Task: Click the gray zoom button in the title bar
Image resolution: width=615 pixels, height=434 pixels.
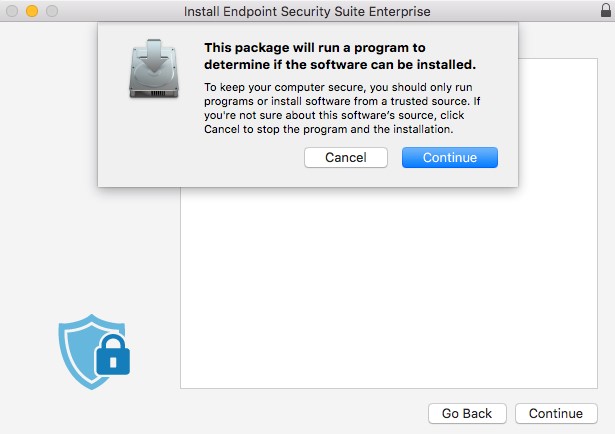Action: 50,11
